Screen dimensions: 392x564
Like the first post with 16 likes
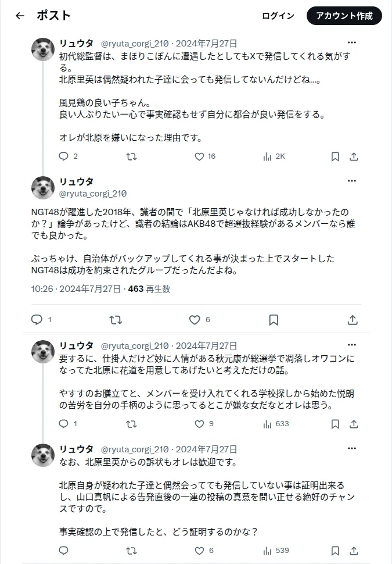[205, 156]
